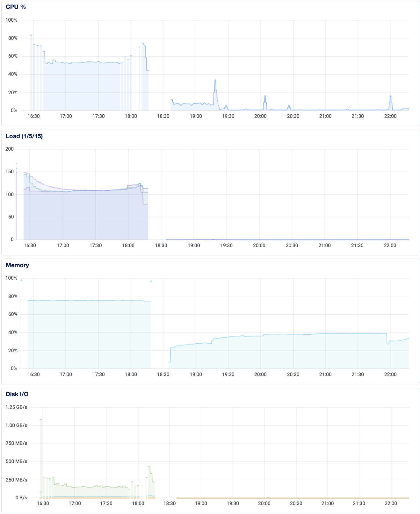This screenshot has width=420, height=514.
Task: Click the 50 y-axis label in Load chart
Action: pyautogui.click(x=11, y=217)
